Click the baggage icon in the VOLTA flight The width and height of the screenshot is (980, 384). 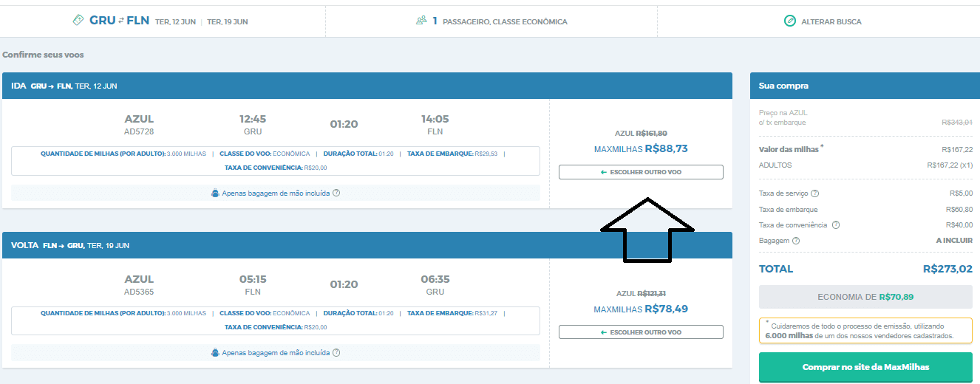pyautogui.click(x=215, y=353)
